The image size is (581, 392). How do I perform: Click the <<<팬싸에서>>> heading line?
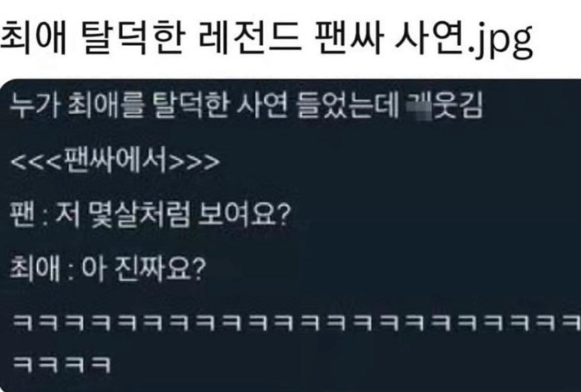(115, 162)
